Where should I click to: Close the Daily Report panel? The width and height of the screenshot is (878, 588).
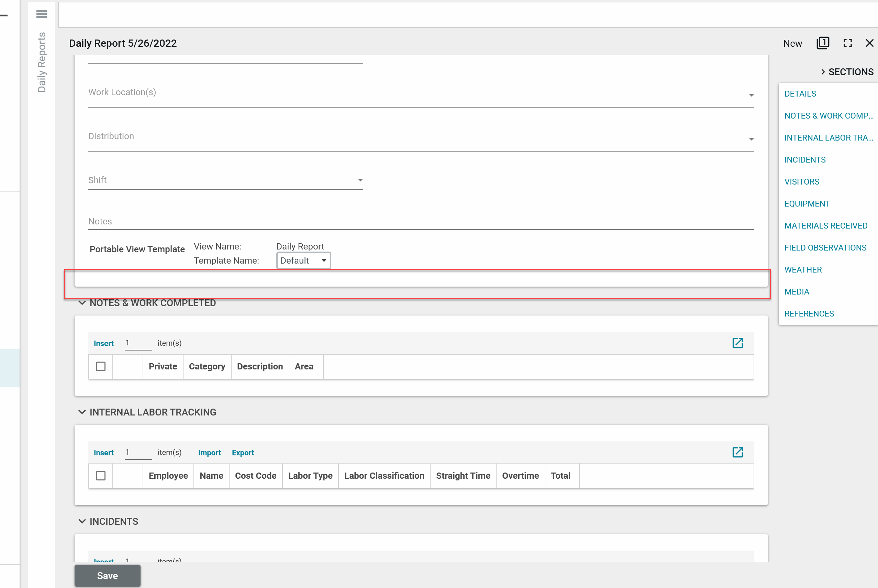point(869,43)
